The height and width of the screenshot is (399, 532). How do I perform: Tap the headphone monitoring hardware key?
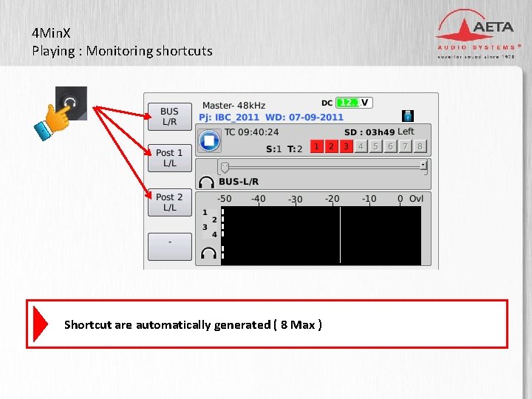coord(71,103)
